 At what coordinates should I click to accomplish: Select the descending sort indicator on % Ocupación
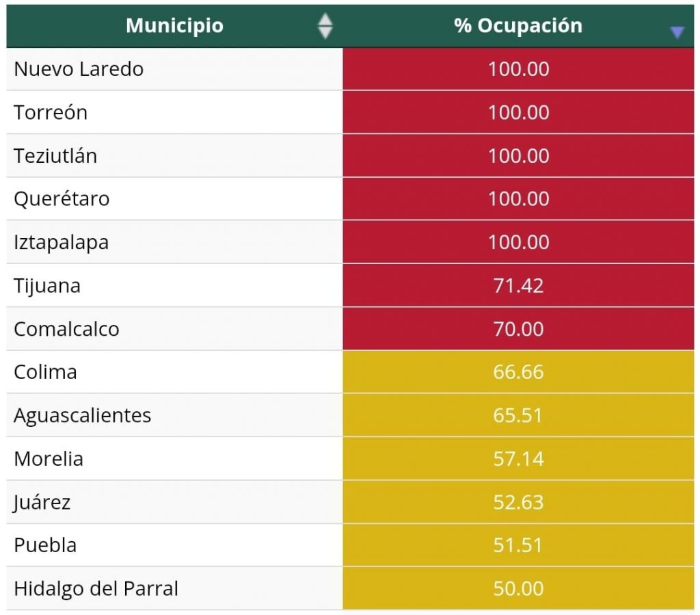click(x=676, y=31)
